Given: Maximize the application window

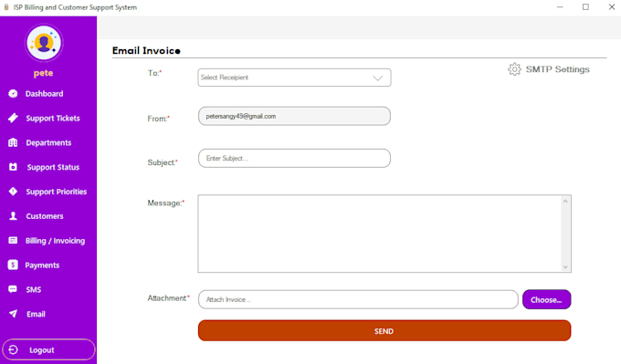Looking at the screenshot, I should [x=585, y=7].
